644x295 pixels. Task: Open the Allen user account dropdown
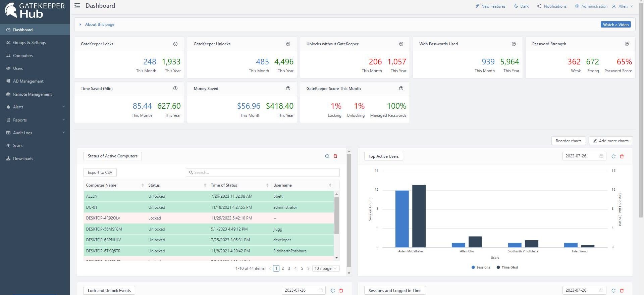[x=623, y=6]
